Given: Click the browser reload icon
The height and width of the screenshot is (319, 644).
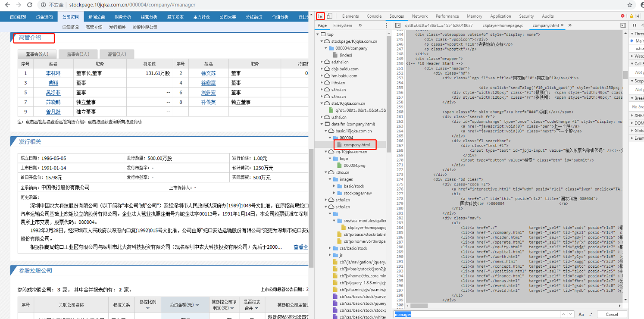Looking at the screenshot, I should 29,5.
